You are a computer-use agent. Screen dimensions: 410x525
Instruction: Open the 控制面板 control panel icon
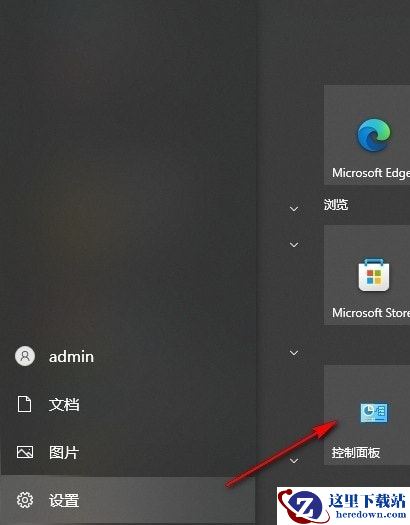374,412
